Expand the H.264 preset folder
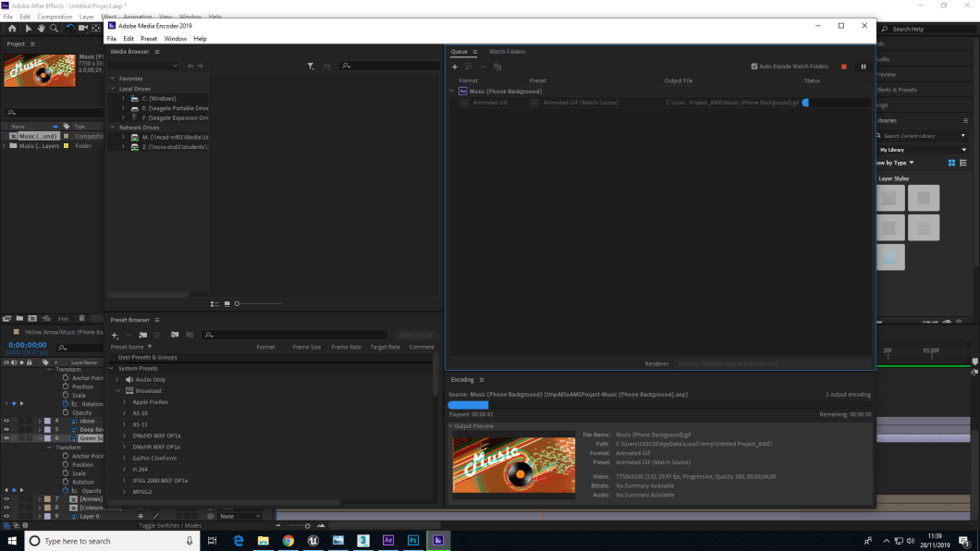The width and height of the screenshot is (980, 551). (x=124, y=469)
